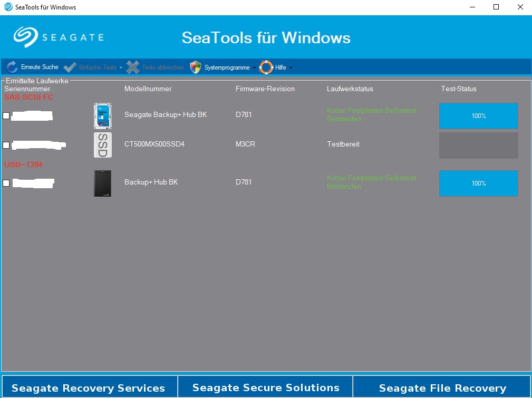Click the Erneute Suche refresh arrow icon
Image resolution: width=532 pixels, height=398 pixels.
tap(12, 67)
